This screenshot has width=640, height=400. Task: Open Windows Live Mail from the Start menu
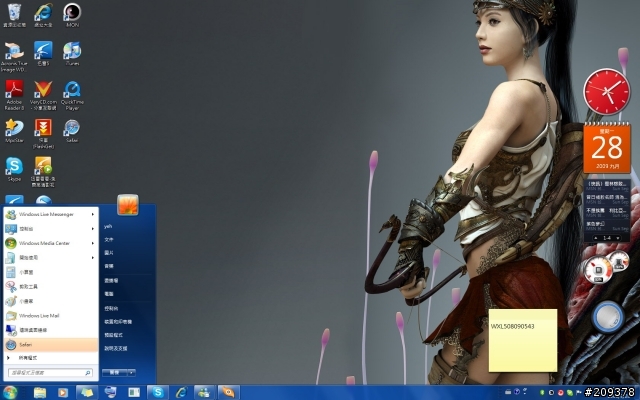pos(51,316)
